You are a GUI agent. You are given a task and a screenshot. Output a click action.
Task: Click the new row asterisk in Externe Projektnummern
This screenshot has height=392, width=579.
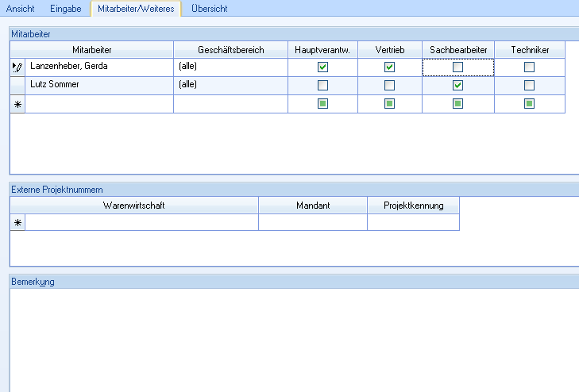point(17,223)
